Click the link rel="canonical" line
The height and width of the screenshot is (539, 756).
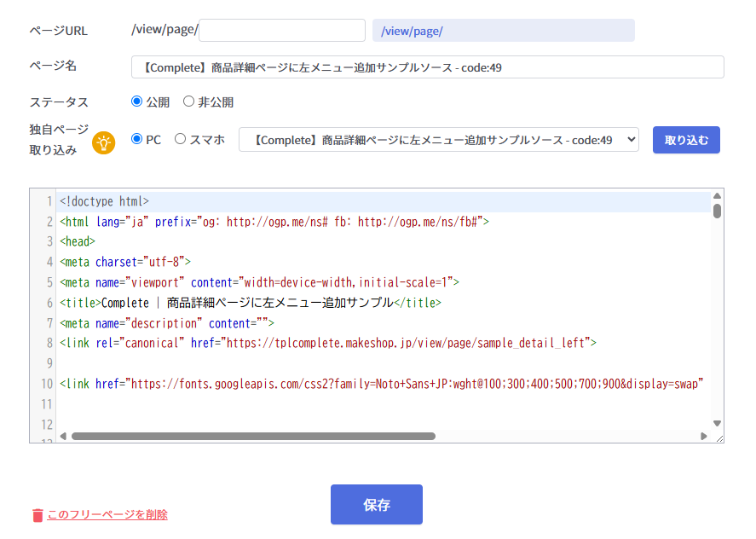(x=328, y=343)
